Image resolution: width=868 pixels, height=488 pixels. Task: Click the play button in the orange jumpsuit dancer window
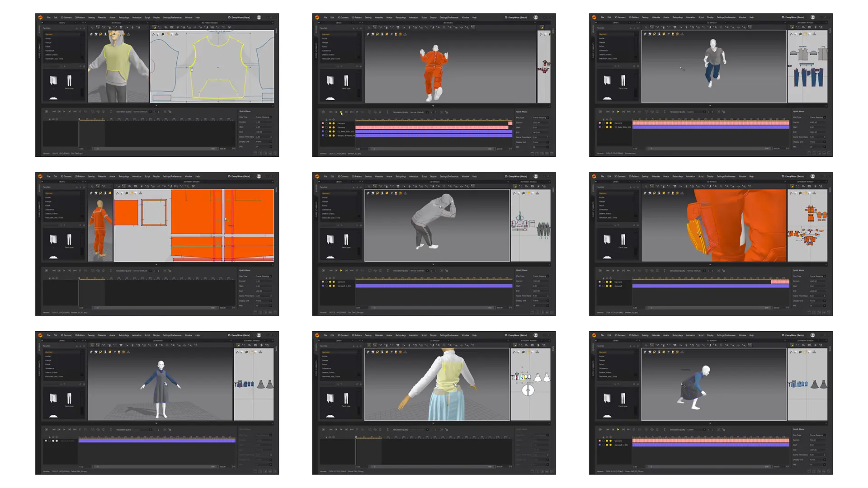coord(341,112)
